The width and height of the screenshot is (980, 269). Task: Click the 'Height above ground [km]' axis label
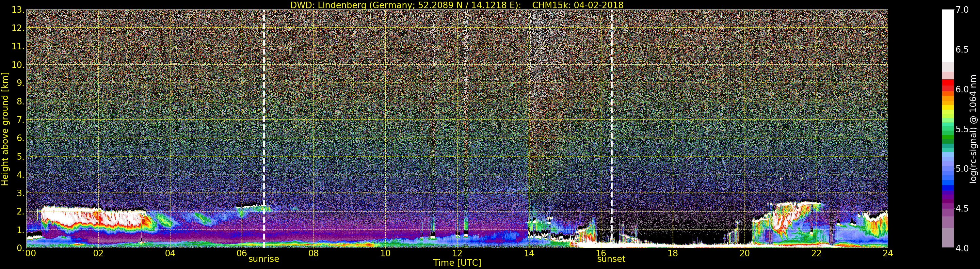coord(5,129)
